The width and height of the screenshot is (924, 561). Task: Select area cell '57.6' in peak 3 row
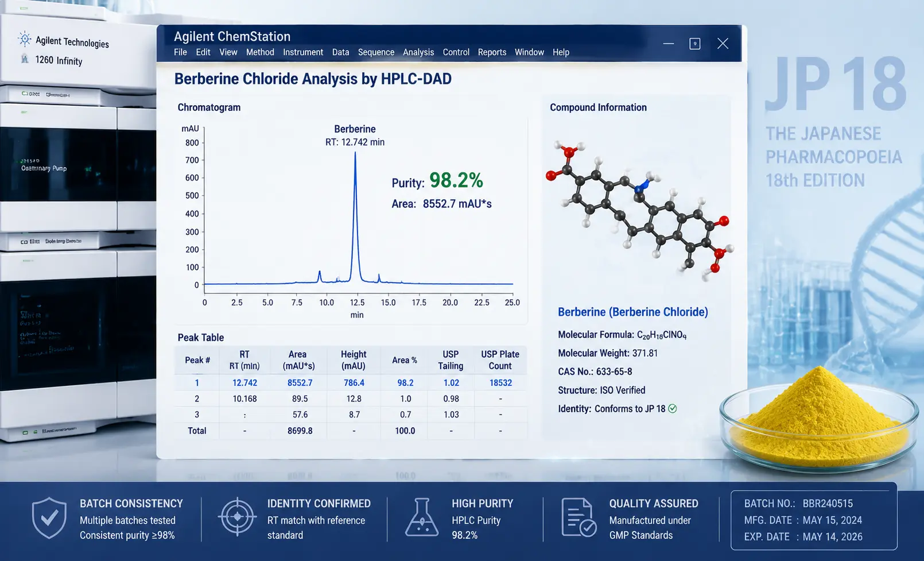click(300, 415)
